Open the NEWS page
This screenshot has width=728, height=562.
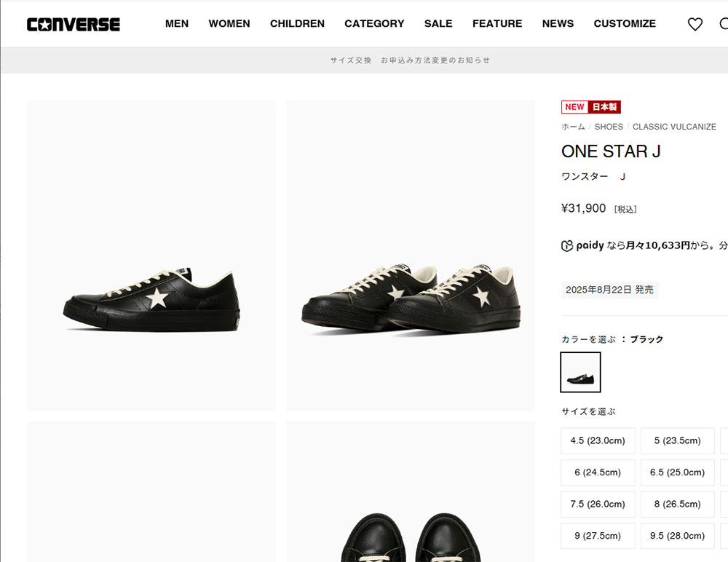point(558,24)
